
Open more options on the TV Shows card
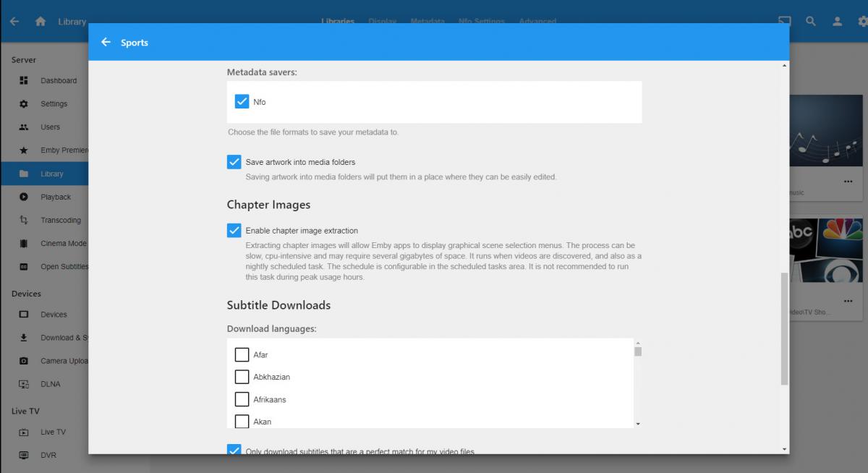(848, 301)
